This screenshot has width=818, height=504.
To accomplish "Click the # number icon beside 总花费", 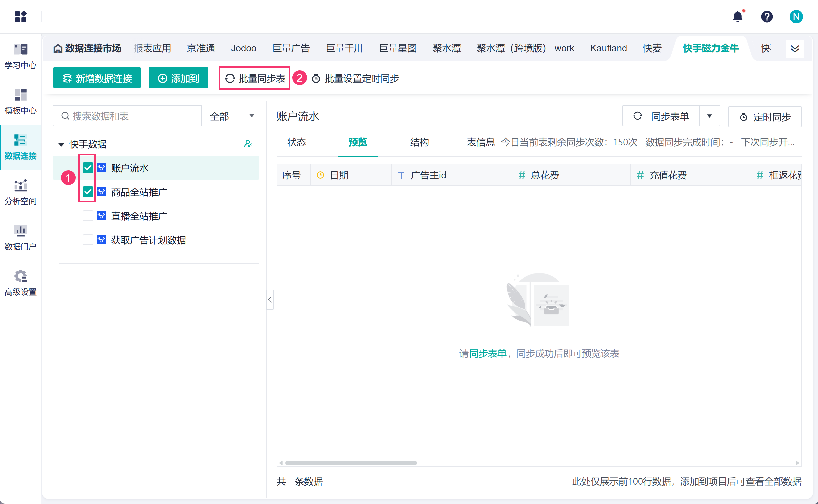I will point(522,175).
